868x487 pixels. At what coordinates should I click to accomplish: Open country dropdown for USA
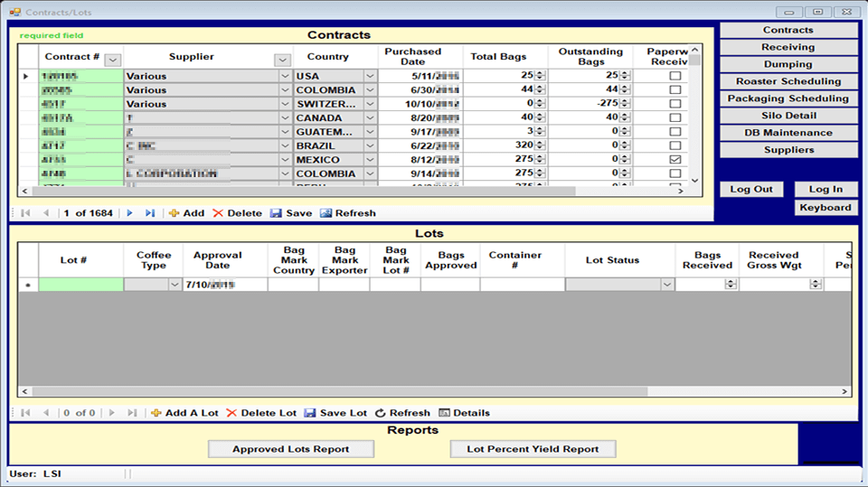[x=371, y=76]
